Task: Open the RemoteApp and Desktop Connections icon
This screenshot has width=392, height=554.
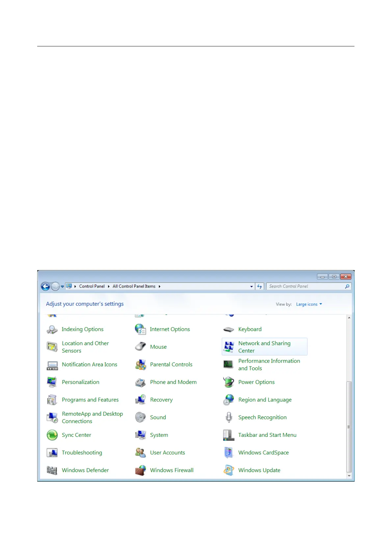Action: pos(52,417)
